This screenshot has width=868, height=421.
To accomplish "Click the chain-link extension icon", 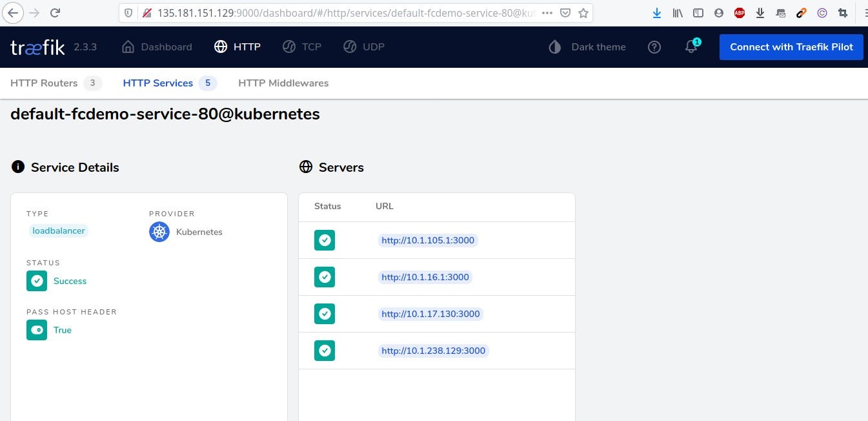I will pyautogui.click(x=801, y=12).
